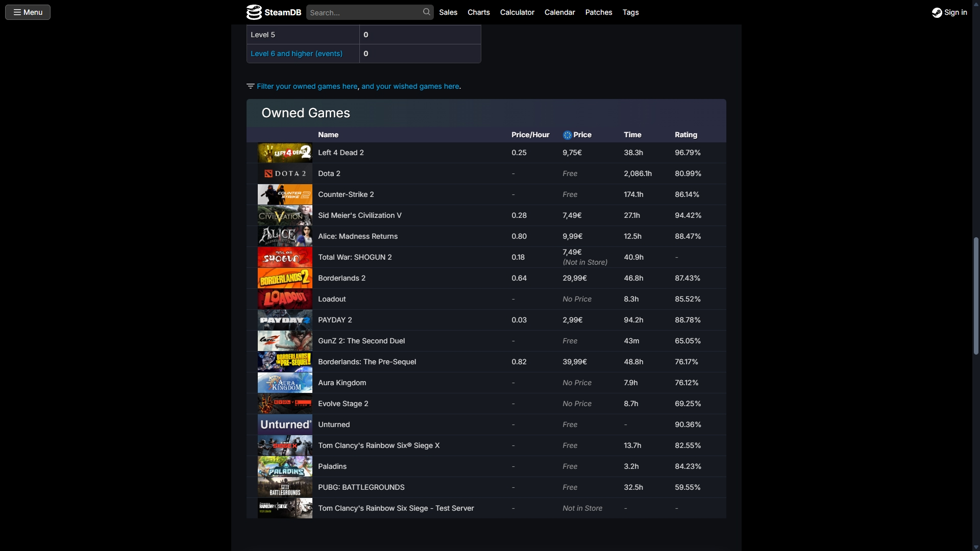
Task: Click the Sign in link
Action: [955, 12]
